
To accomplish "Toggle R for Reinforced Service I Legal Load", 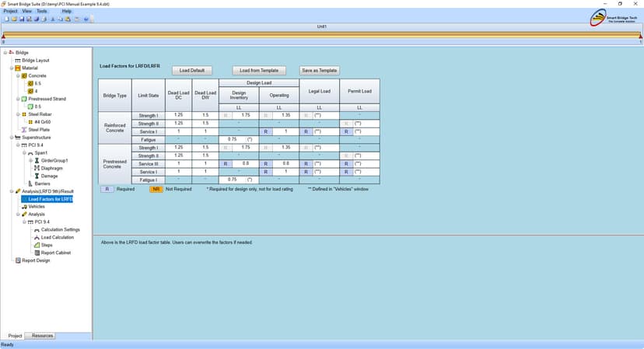I will coord(306,132).
